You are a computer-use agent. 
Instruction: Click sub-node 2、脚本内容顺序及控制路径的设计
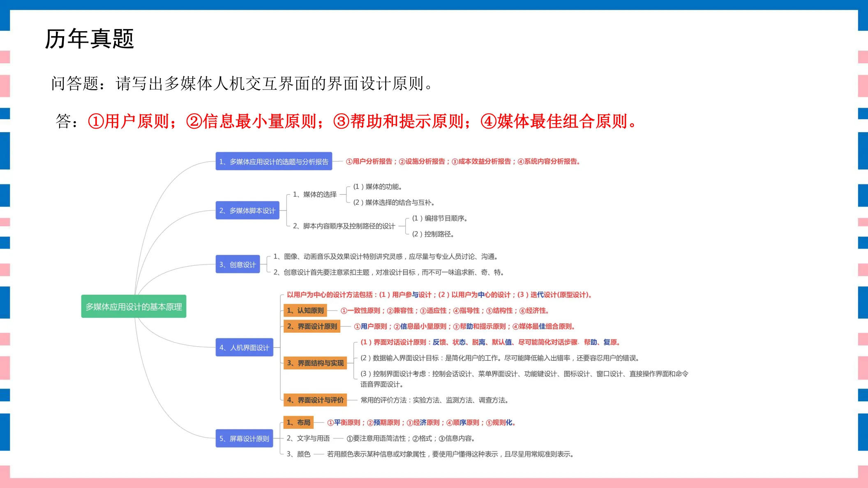tap(344, 226)
